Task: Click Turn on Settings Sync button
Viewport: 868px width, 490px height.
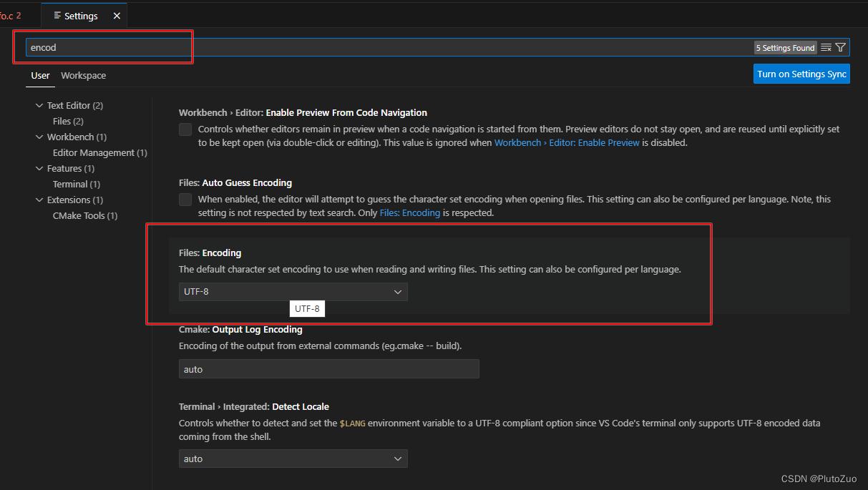Action: pos(801,74)
